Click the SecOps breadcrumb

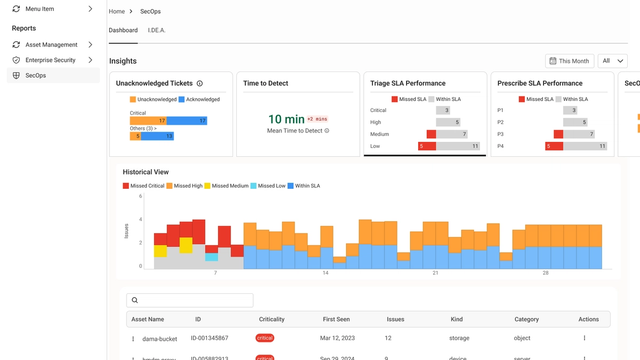(150, 11)
